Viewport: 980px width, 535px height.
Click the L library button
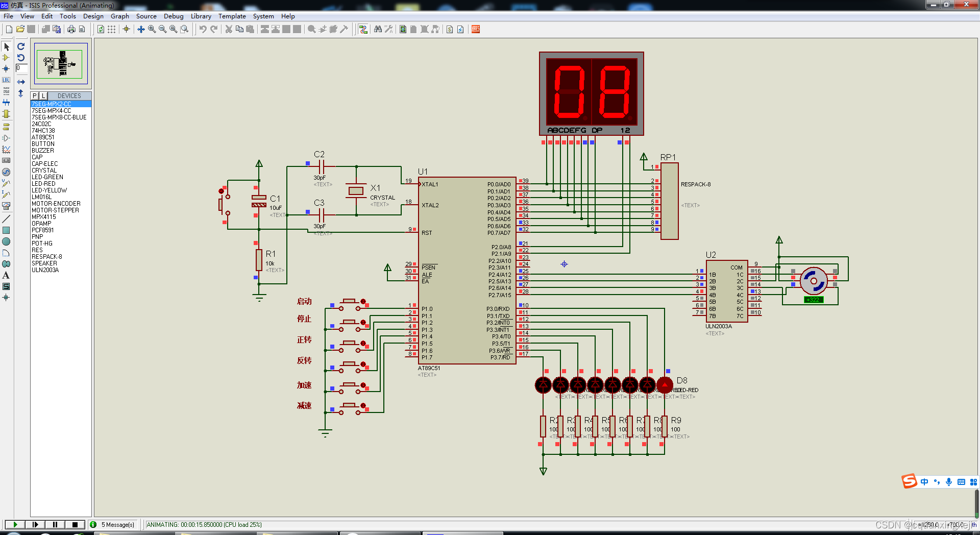pyautogui.click(x=43, y=95)
